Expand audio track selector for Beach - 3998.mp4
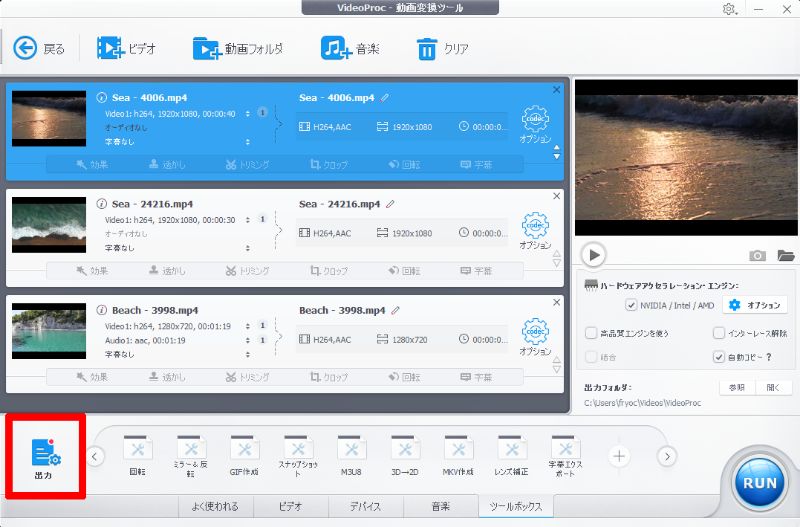The width and height of the screenshot is (800, 527). pos(247,340)
